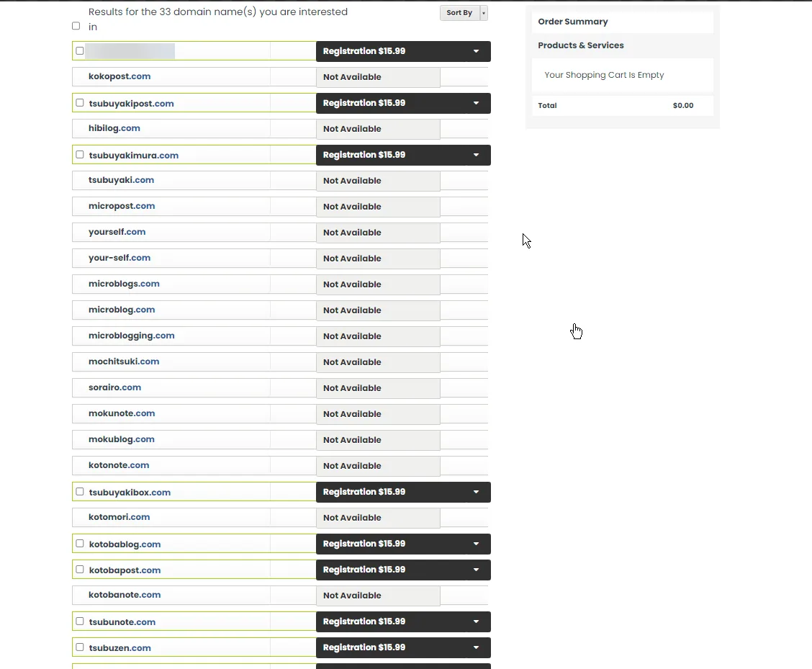Check the tsubunote.com domain checkbox
The height and width of the screenshot is (669, 812).
(x=80, y=621)
